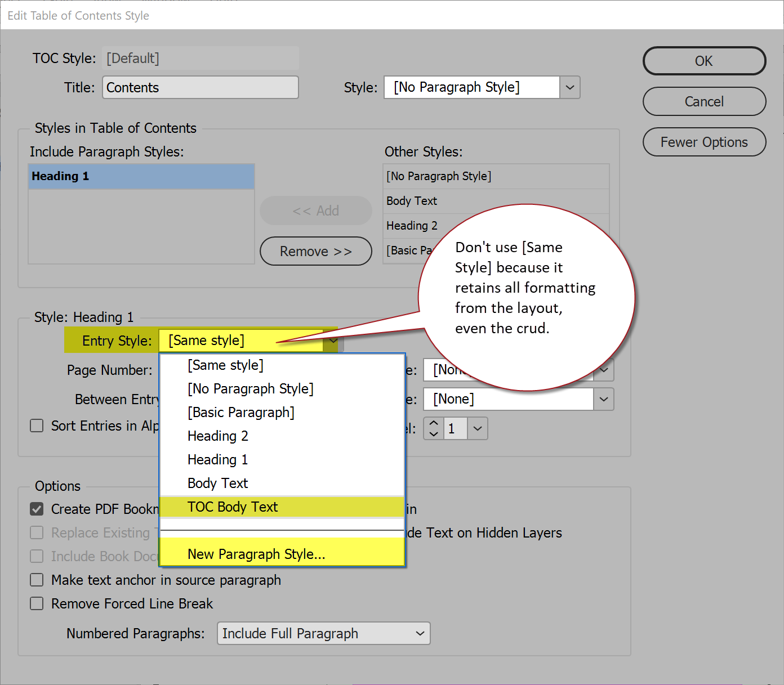Image resolution: width=784 pixels, height=685 pixels.
Task: Remove Heading 1 using the Remove button
Action: tap(315, 251)
